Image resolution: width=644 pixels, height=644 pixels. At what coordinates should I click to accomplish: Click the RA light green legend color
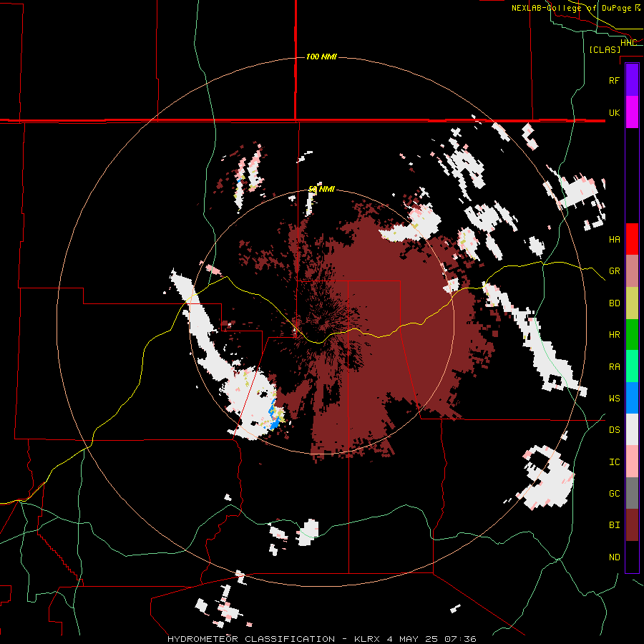(x=632, y=366)
